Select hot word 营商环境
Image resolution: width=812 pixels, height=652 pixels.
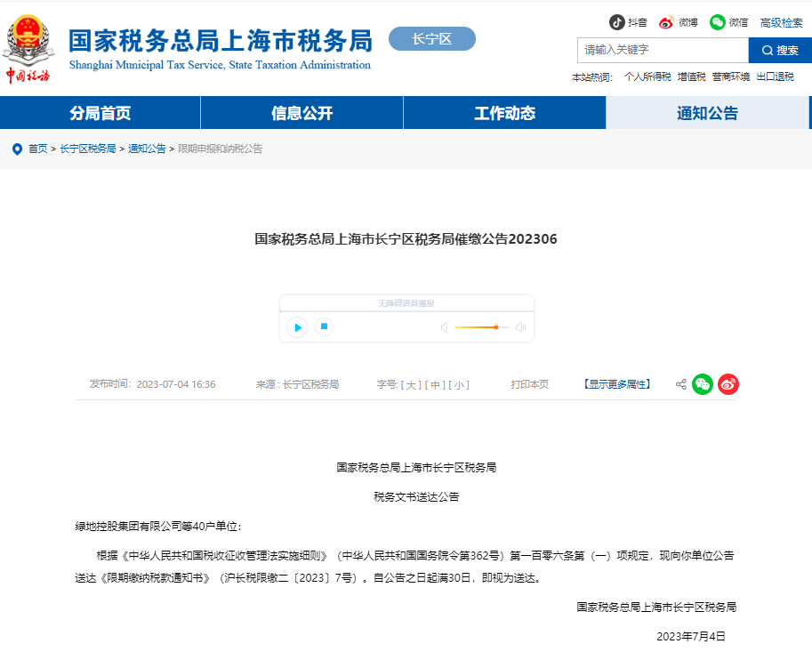coord(731,76)
